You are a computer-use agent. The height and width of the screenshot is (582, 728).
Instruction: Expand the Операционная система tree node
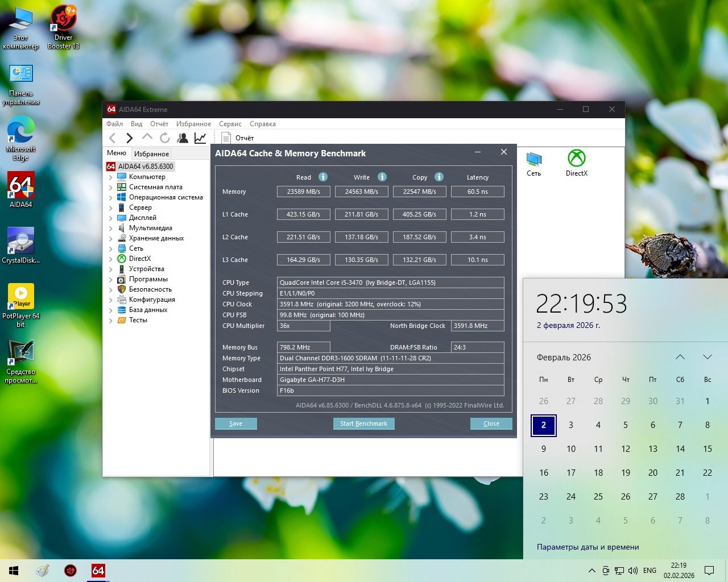(110, 197)
